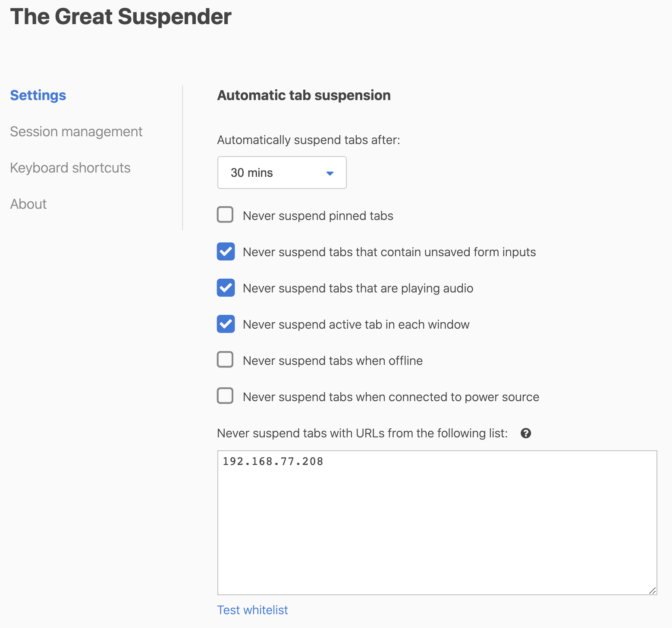Select the IP address in the whitelist field

tap(272, 461)
